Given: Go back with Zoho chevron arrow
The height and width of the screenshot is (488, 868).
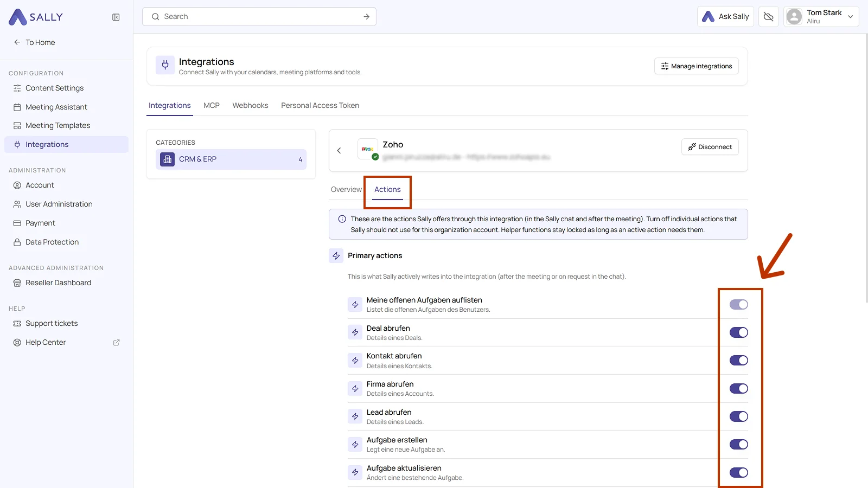Looking at the screenshot, I should (339, 151).
